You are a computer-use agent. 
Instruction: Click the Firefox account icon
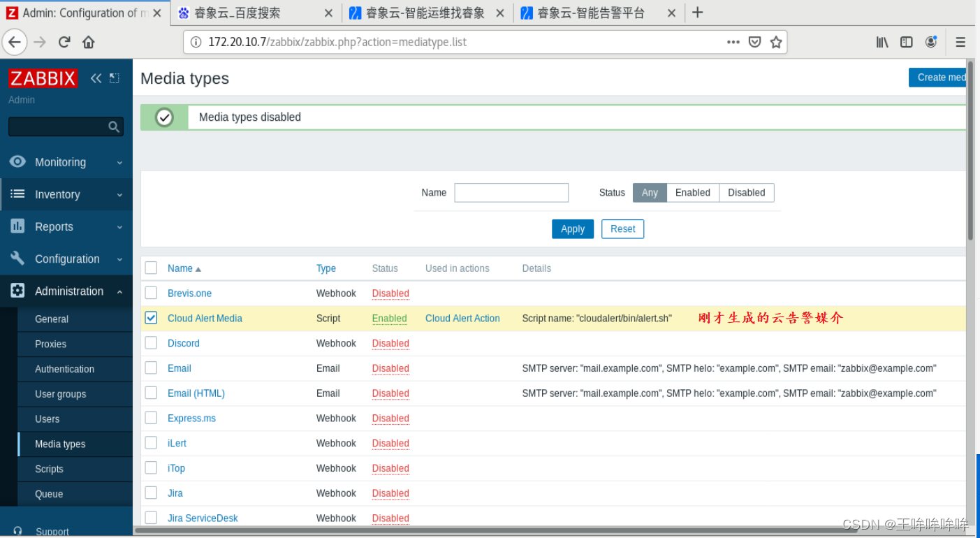pos(930,42)
